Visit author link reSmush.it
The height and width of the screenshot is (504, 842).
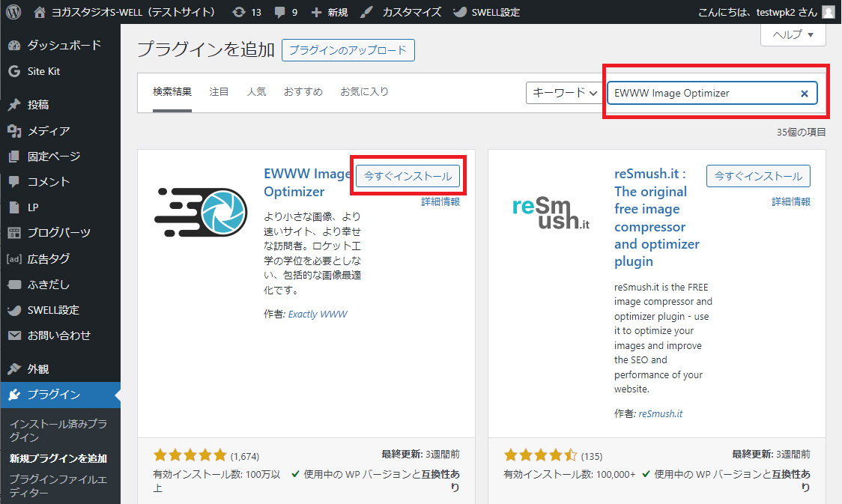tap(661, 414)
